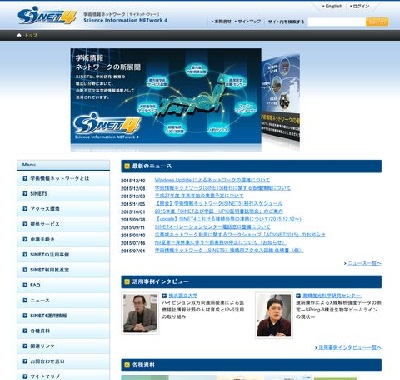Click the yellow icon in the latest news header
Viewport: 400px width, 380px height.
pos(127,166)
